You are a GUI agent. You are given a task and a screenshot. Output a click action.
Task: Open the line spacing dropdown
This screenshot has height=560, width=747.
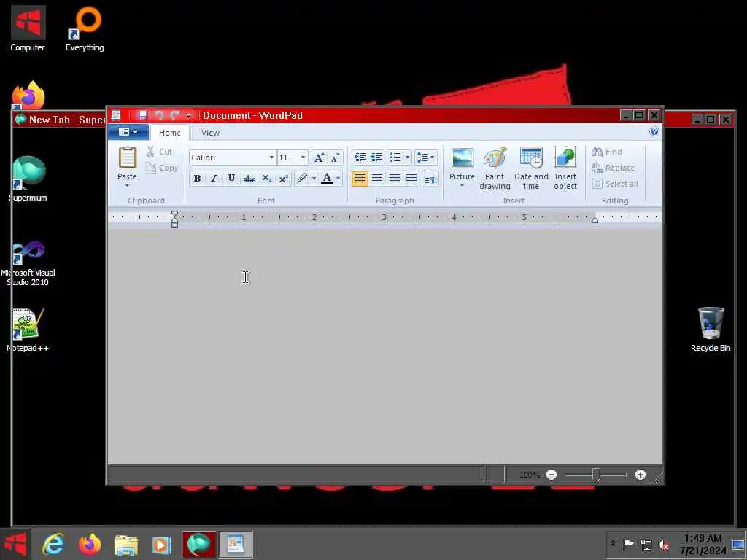pos(425,157)
